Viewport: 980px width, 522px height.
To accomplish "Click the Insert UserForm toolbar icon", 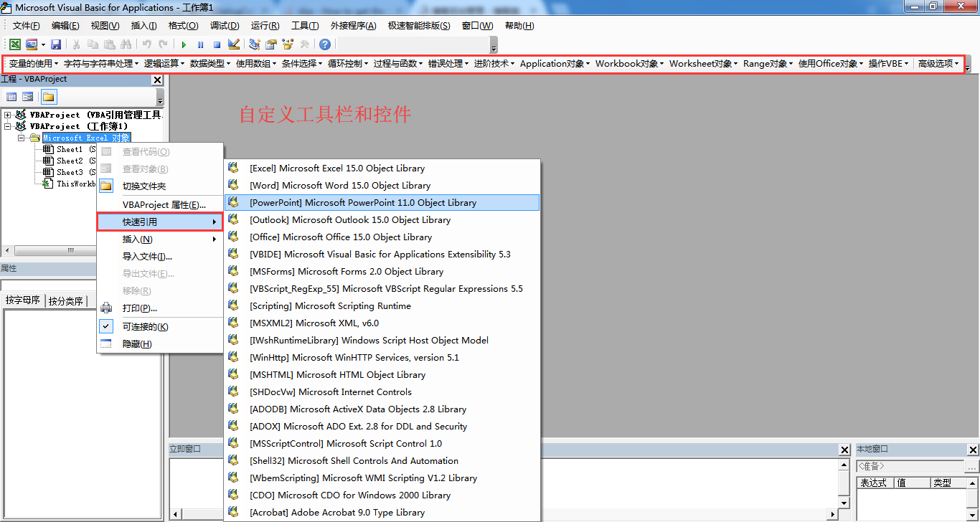I will (x=32, y=44).
